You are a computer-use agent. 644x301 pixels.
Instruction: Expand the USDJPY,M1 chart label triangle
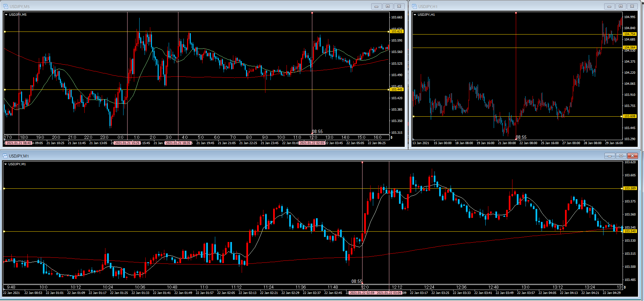coord(6,164)
